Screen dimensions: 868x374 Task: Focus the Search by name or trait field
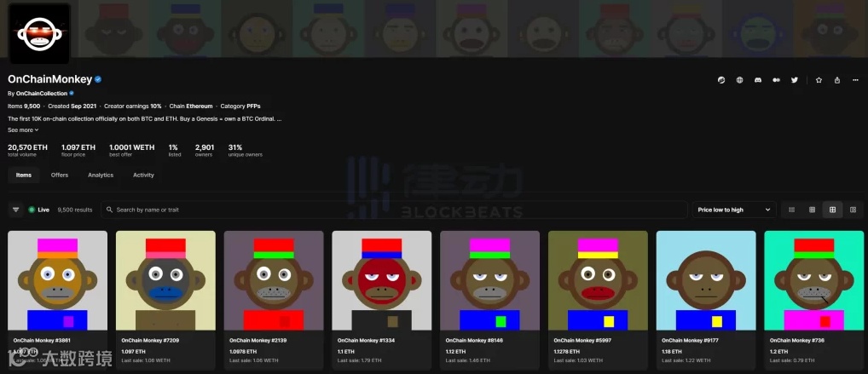(x=394, y=210)
